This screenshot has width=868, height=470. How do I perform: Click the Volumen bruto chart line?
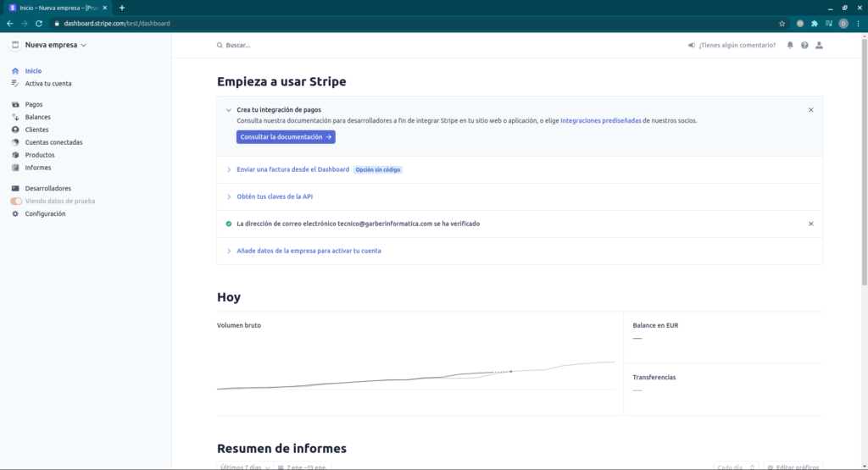click(415, 376)
